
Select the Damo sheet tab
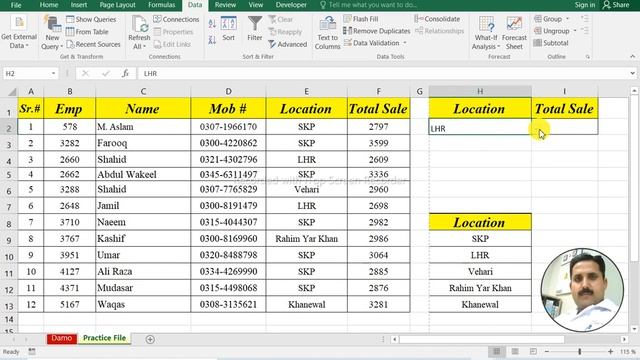62,338
